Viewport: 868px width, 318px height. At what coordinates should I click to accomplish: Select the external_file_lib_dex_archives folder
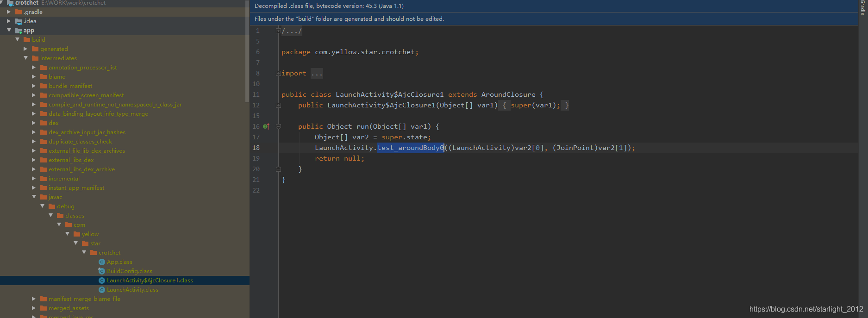87,151
